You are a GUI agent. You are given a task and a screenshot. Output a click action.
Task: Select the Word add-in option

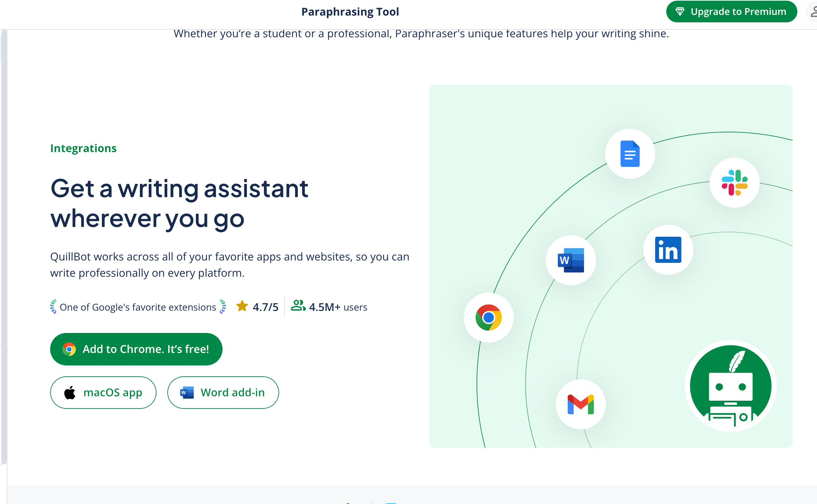pos(223,392)
